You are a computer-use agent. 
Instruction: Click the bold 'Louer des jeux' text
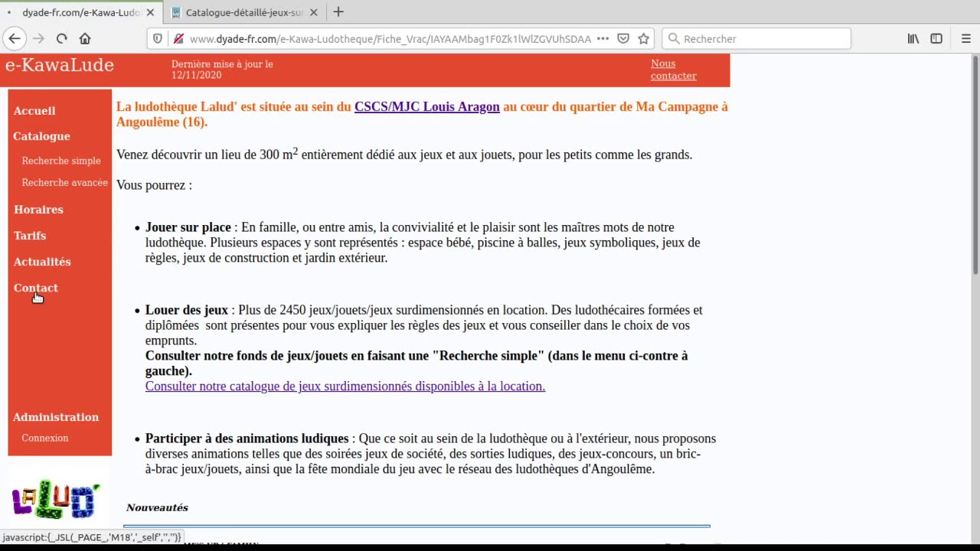click(x=187, y=310)
